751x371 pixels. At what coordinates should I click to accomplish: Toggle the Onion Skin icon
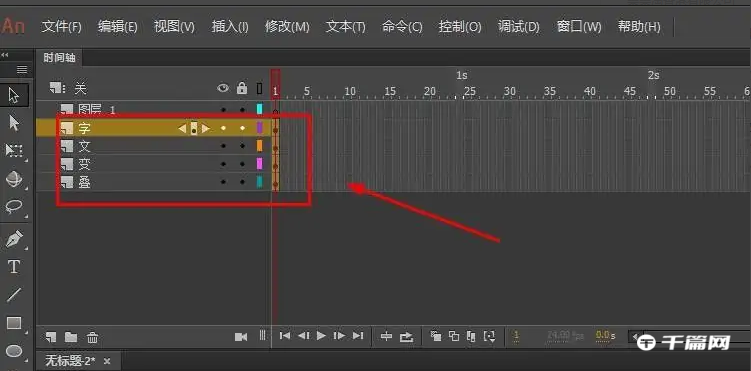[436, 336]
